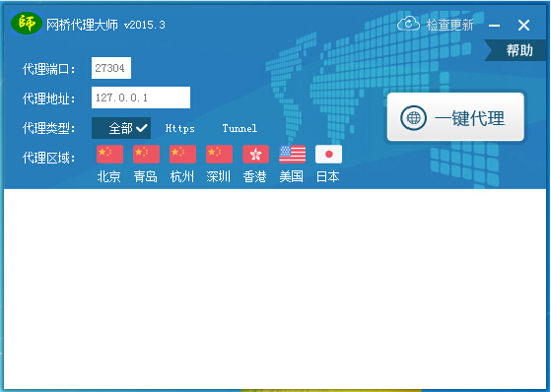Choose the 青岛 China flag icon
The image size is (551, 392).
(x=146, y=155)
